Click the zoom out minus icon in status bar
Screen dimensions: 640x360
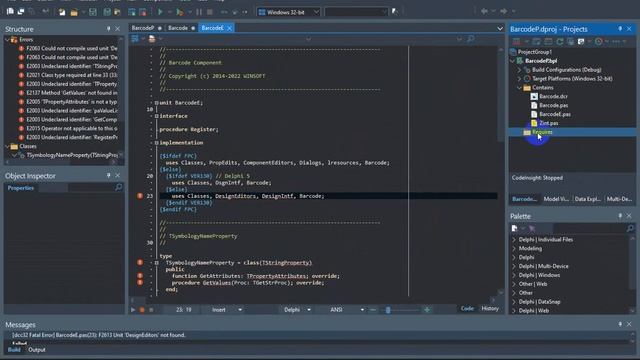pos(373,310)
